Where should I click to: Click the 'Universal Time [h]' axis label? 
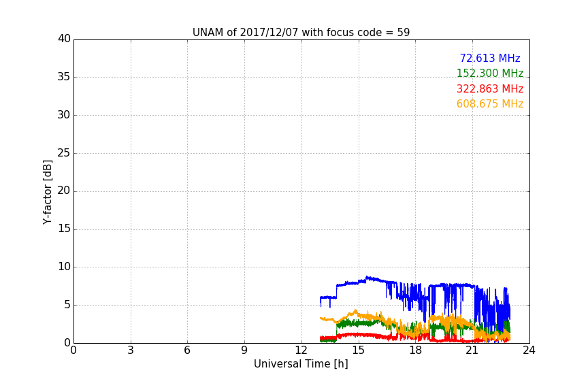[x=301, y=364]
